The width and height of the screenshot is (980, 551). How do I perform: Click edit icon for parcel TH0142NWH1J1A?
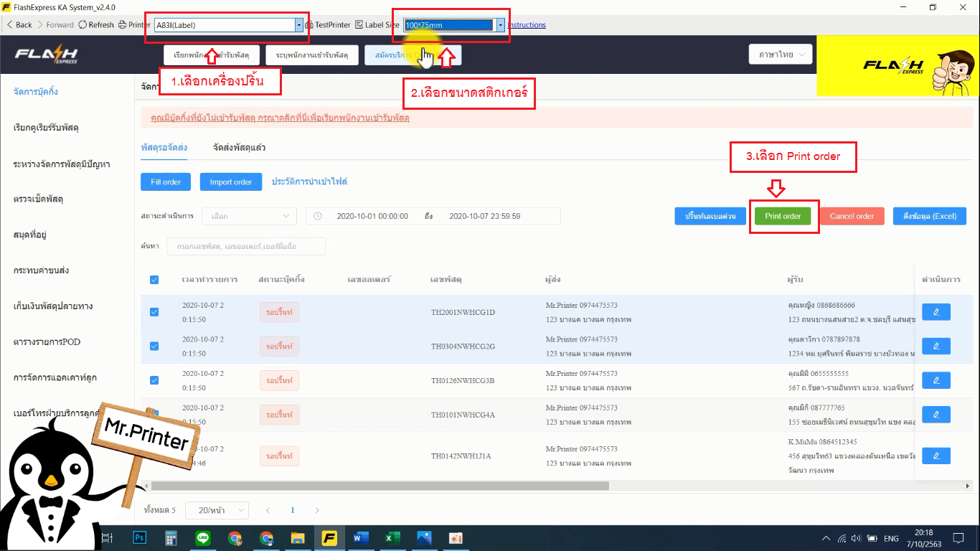tap(936, 456)
